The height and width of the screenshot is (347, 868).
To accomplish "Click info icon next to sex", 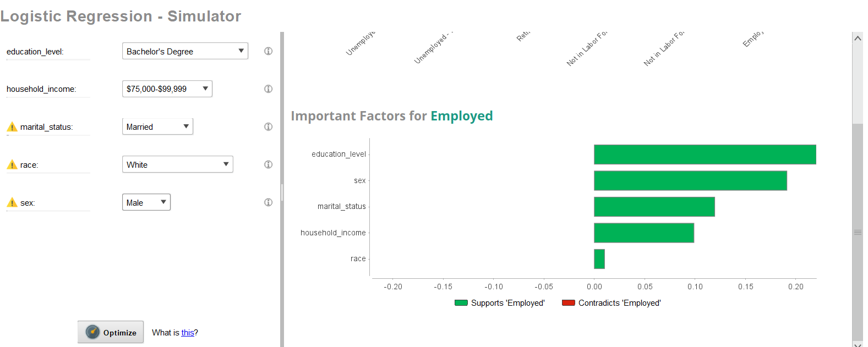I will 268,202.
